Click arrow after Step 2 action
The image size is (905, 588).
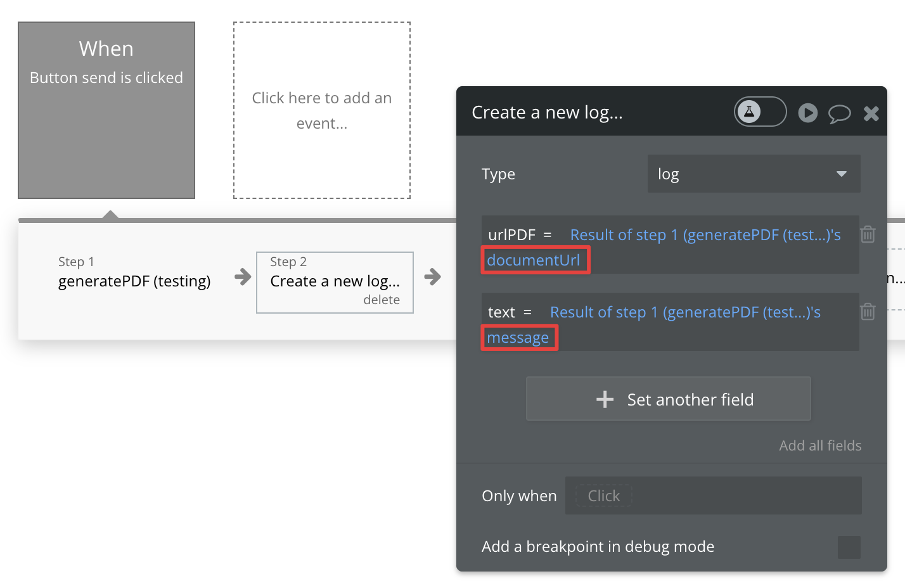pyautogui.click(x=433, y=277)
